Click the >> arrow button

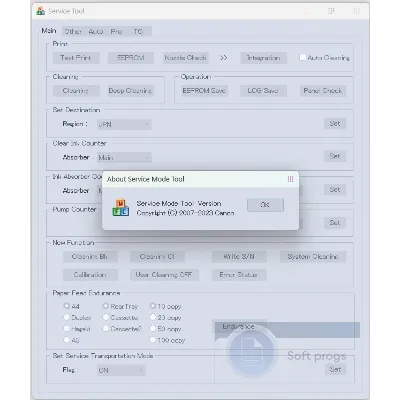224,58
